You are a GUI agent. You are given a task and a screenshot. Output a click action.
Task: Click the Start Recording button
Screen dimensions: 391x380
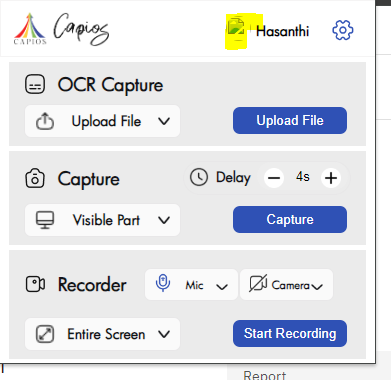290,333
